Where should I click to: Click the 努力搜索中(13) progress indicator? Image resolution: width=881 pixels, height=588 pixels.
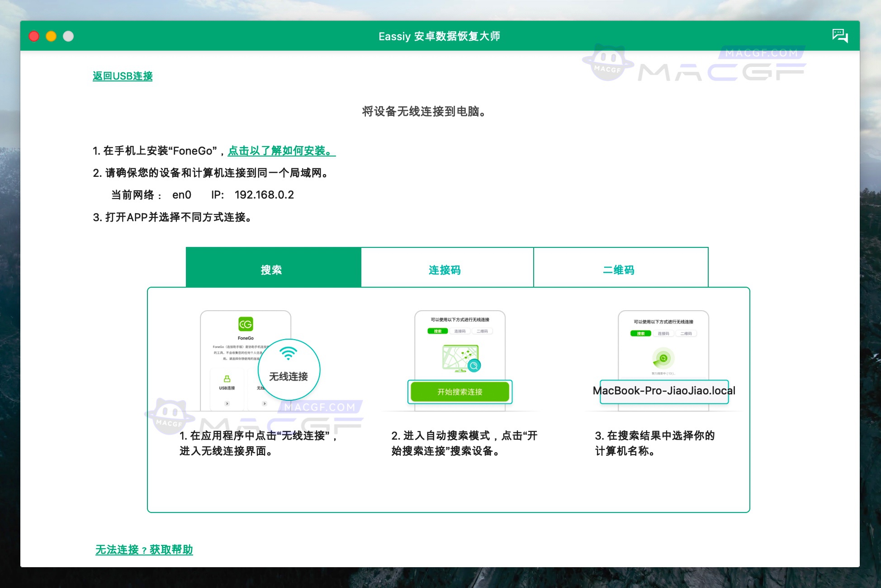pos(663,374)
